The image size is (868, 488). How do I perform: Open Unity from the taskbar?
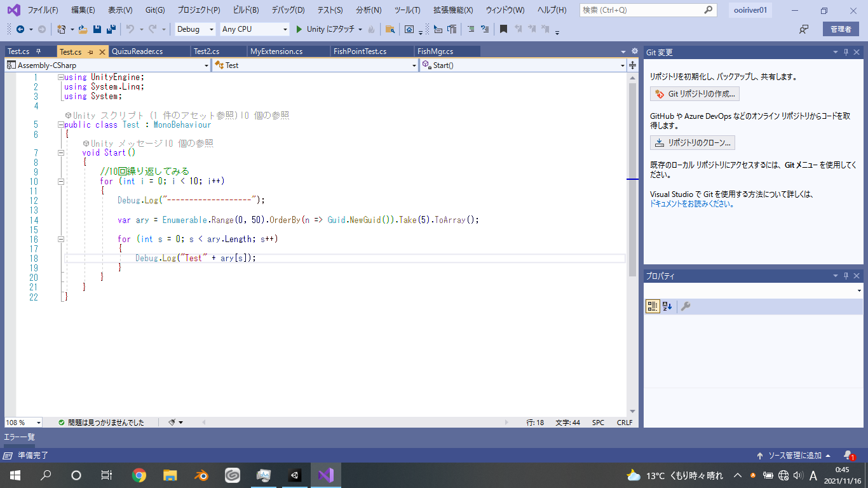click(295, 475)
